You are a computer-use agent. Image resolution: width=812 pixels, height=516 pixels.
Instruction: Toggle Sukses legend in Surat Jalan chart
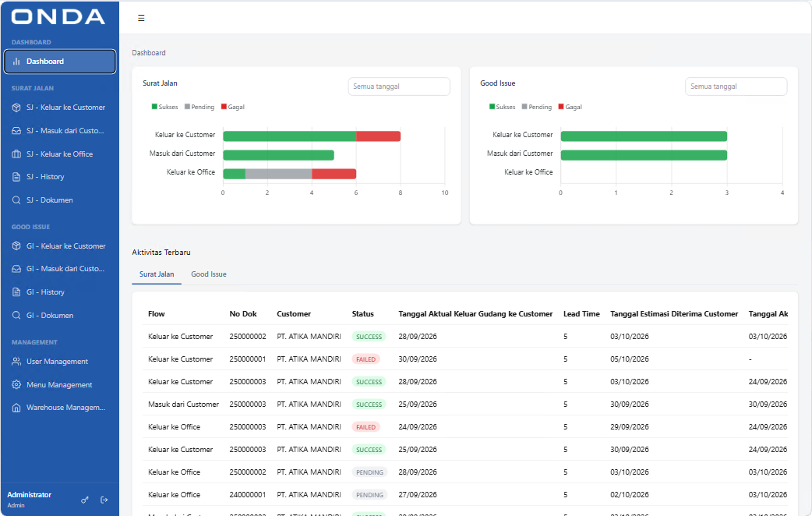pyautogui.click(x=164, y=107)
